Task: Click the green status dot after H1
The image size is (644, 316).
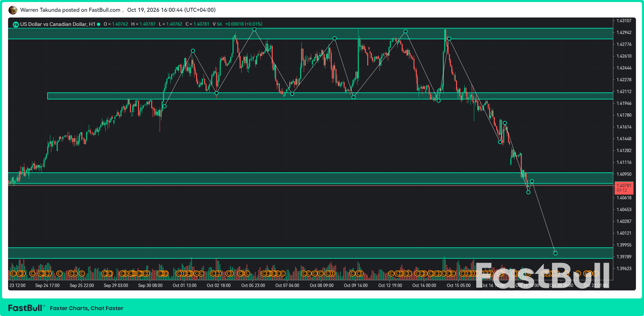Action: [x=99, y=24]
